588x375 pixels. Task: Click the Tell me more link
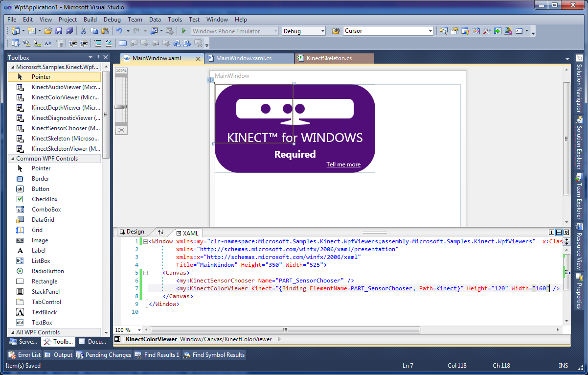[343, 164]
